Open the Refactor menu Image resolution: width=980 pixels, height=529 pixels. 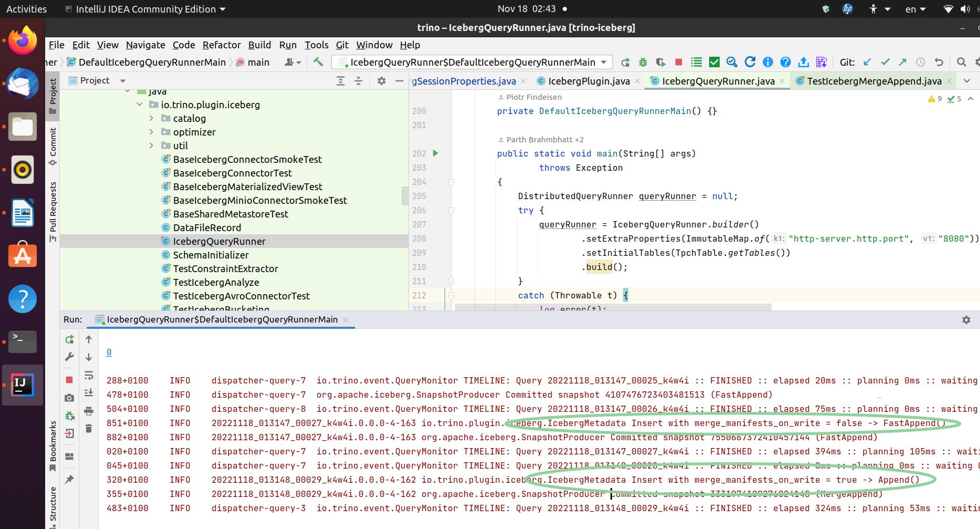point(222,45)
